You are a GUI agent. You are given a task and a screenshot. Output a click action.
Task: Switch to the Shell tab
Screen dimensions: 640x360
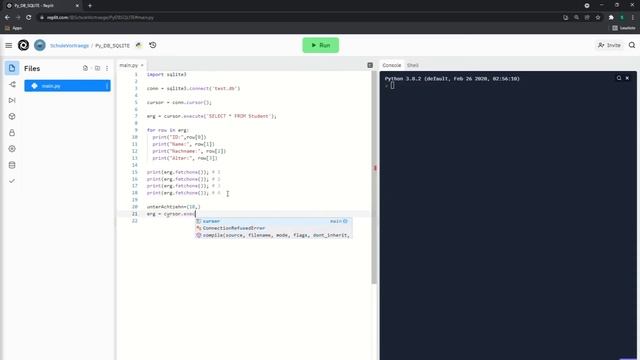pos(413,65)
